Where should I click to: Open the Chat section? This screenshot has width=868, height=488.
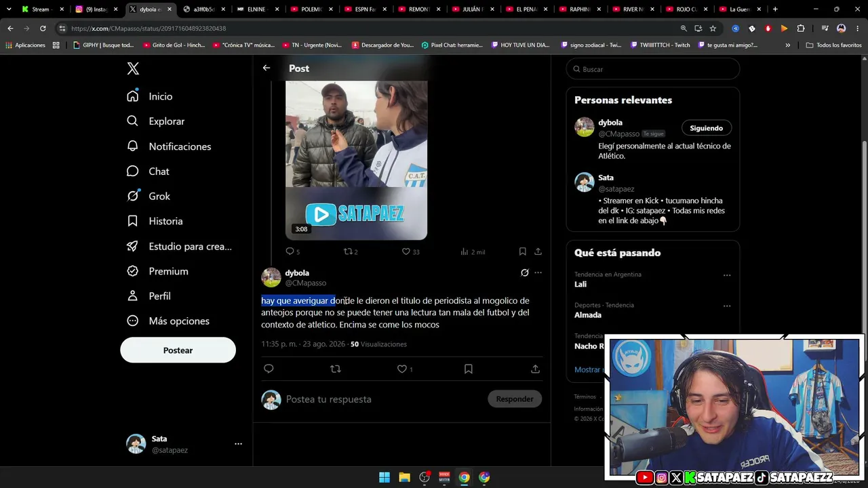coord(148,171)
